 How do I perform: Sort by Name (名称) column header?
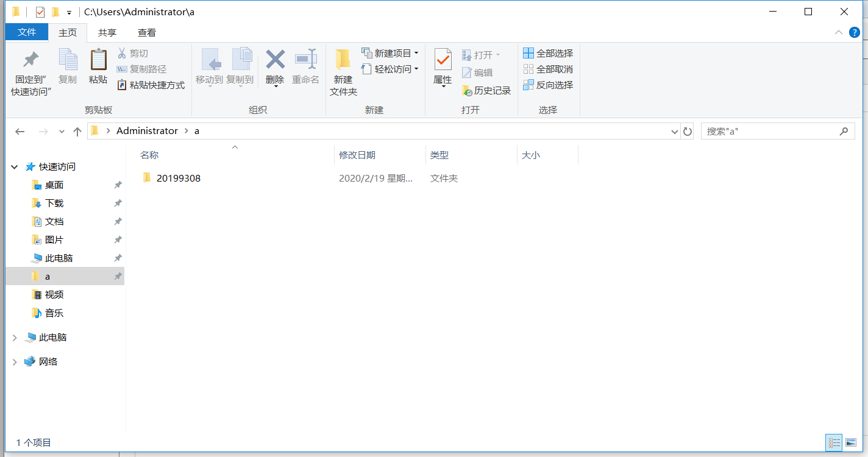[x=234, y=155]
